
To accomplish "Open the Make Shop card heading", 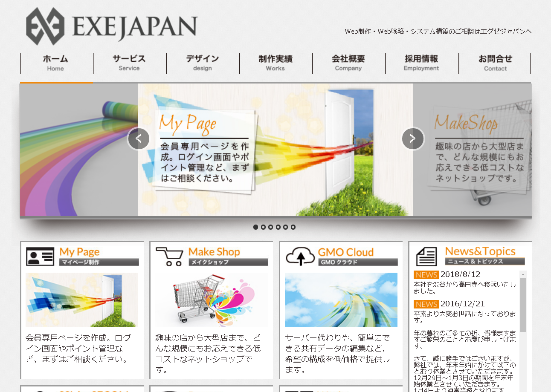I will (x=214, y=252).
